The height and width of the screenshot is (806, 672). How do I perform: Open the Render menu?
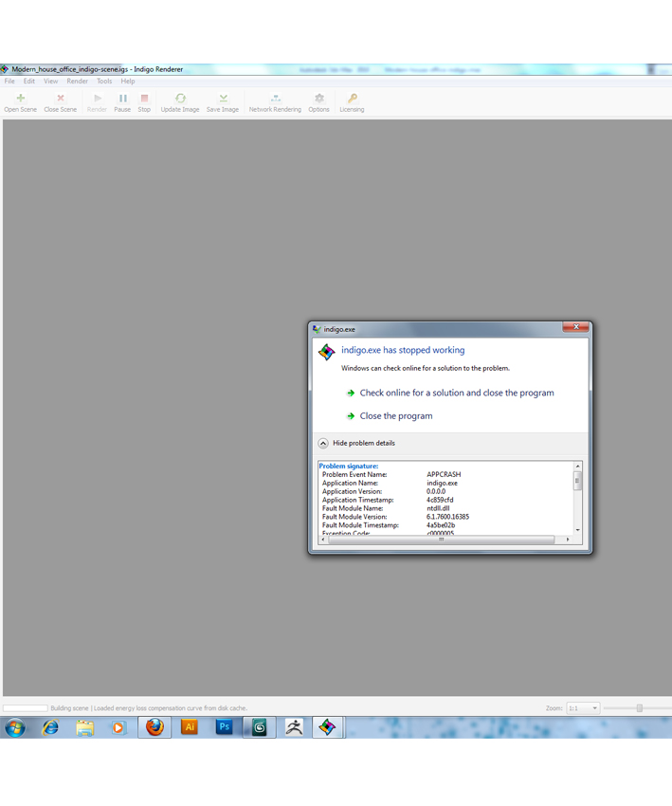tap(77, 82)
